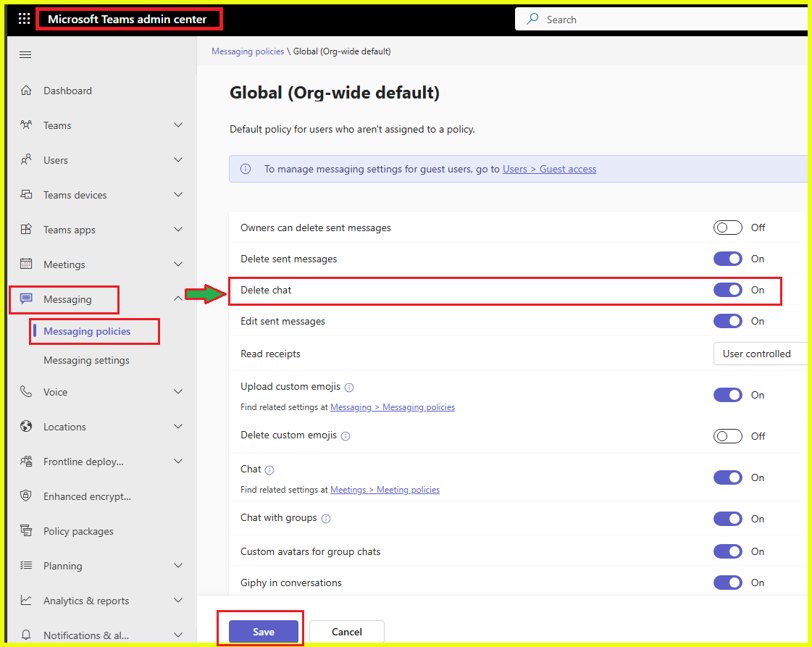Viewport: 812px width, 647px height.
Task: Toggle Chat with groups switch
Action: point(727,519)
